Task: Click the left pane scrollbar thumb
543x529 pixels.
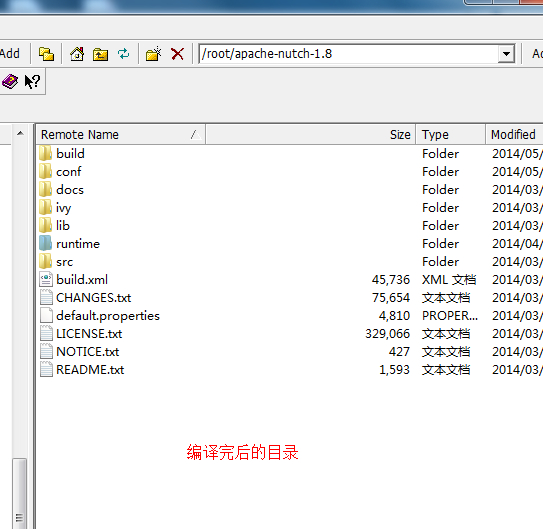Action: [19, 493]
